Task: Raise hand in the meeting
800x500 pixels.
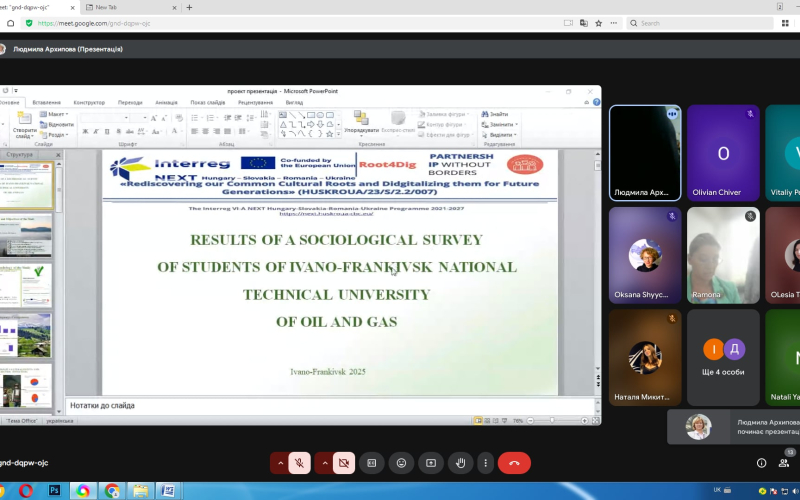Action: [x=459, y=463]
